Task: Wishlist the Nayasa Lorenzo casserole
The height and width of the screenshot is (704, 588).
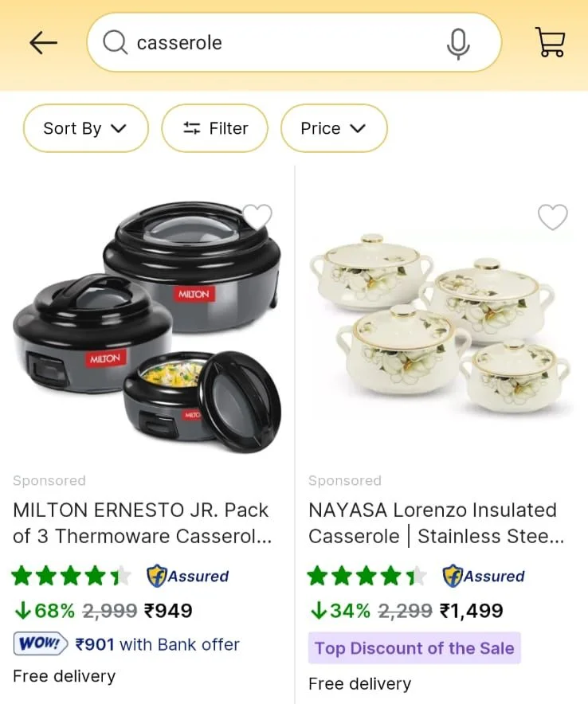Action: (x=552, y=217)
